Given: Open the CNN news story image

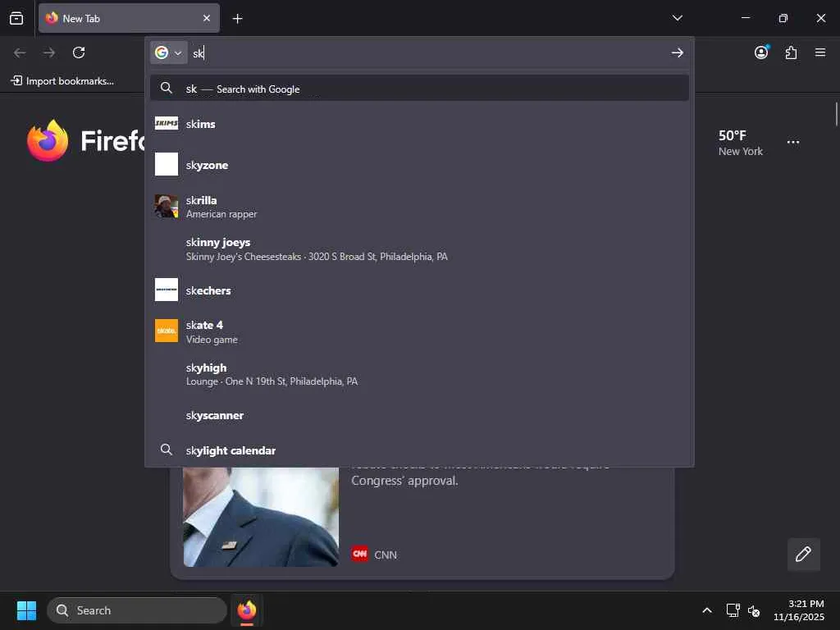Looking at the screenshot, I should point(261,517).
